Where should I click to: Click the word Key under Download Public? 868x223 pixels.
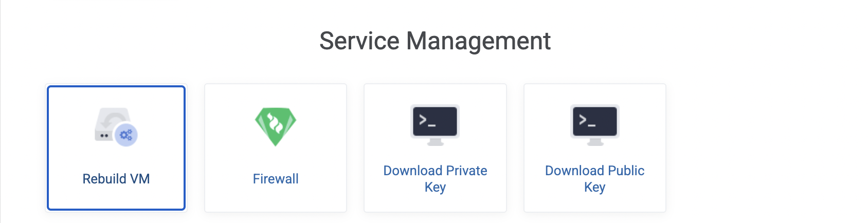595,187
